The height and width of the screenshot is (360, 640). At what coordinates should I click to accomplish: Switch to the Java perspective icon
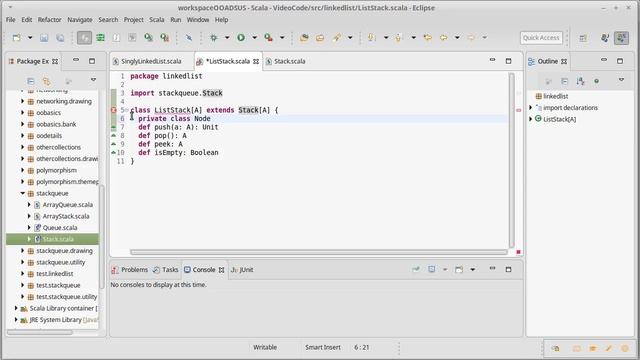click(605, 38)
